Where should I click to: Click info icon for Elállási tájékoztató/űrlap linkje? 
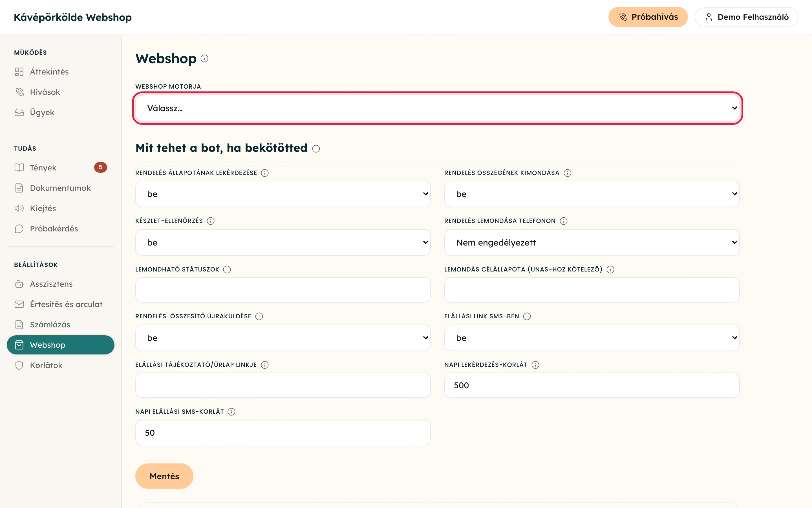265,365
